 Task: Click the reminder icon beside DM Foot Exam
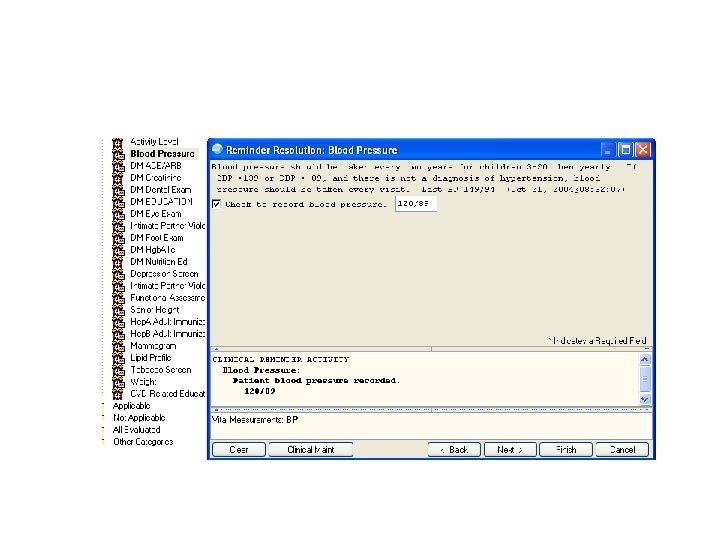coord(118,238)
